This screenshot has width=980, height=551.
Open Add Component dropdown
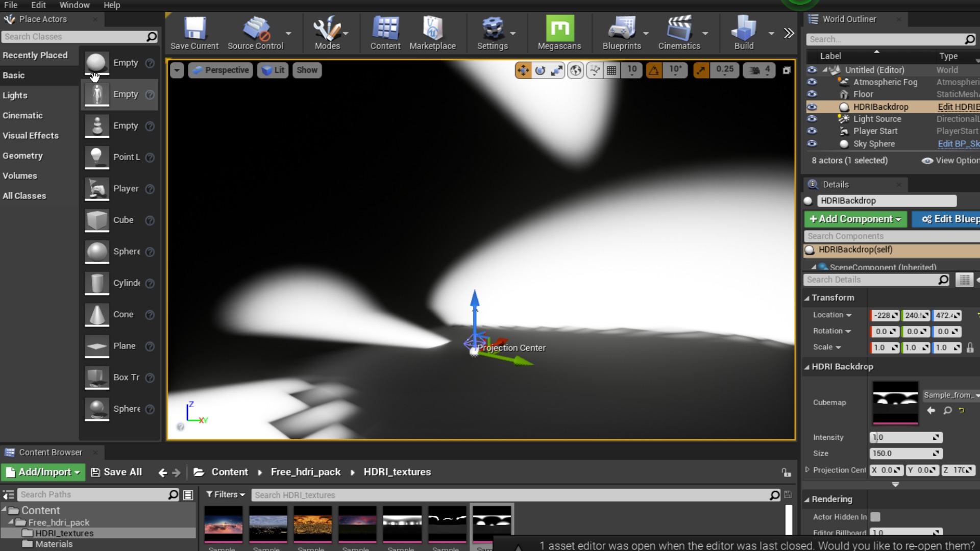point(855,219)
